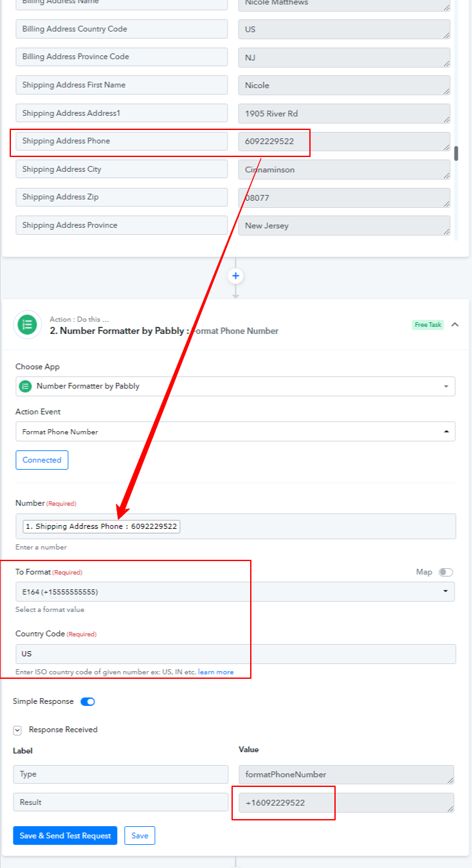Click the vertical scrollbar thumb in response panel
The width and height of the screenshot is (472, 868).
pyautogui.click(x=457, y=153)
